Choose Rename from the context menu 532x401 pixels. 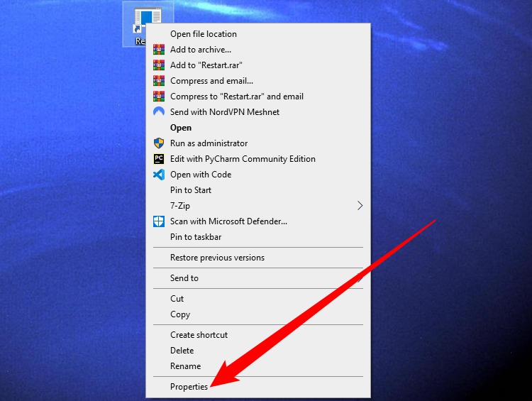point(258,366)
